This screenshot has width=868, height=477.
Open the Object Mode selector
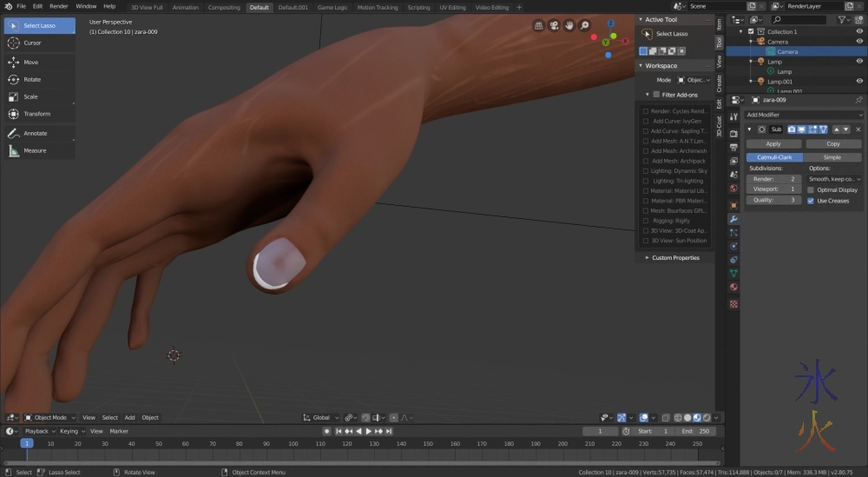pos(50,418)
